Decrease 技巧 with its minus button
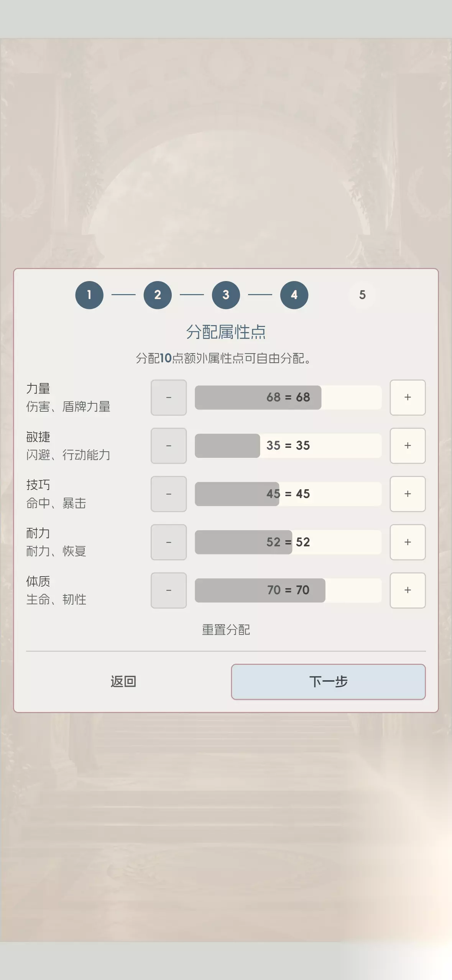 (169, 494)
